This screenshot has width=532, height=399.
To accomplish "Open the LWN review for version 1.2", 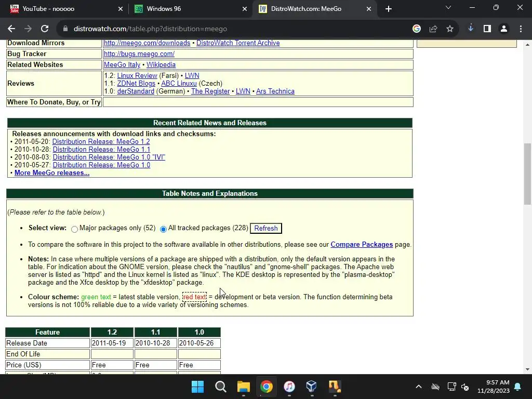I will coord(192,76).
